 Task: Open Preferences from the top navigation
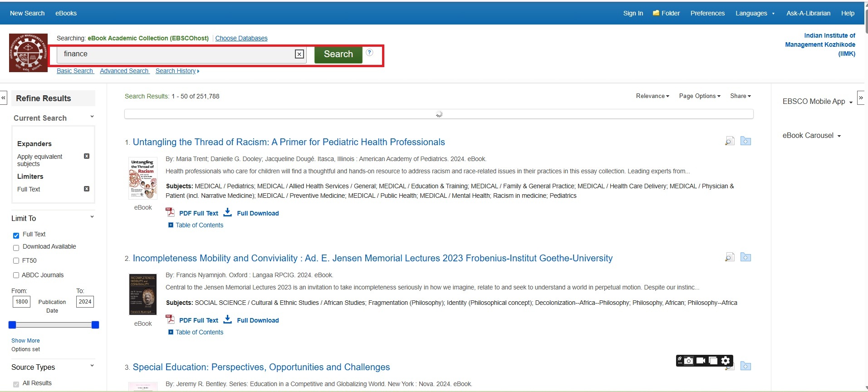coord(707,13)
